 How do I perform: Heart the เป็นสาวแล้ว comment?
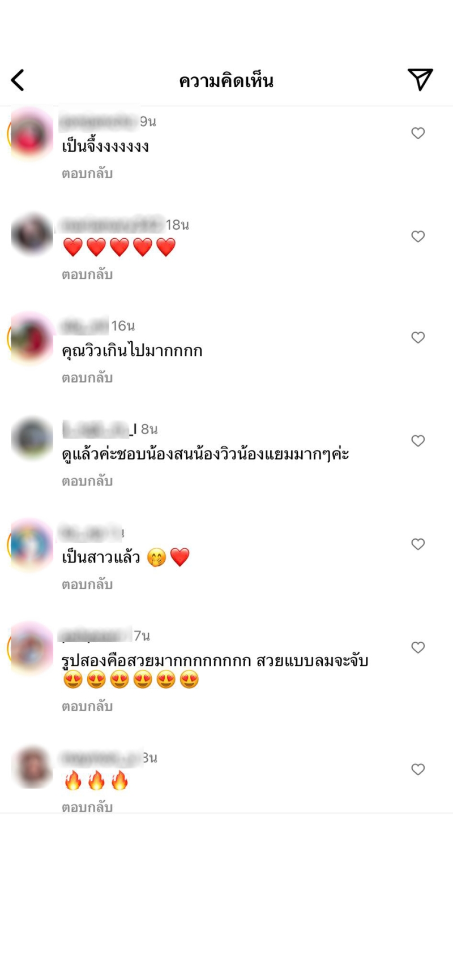pyautogui.click(x=418, y=544)
